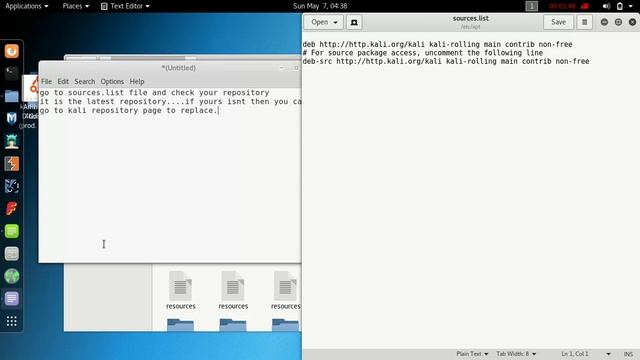
Task: Change the Tab Width setting
Action: [516, 354]
